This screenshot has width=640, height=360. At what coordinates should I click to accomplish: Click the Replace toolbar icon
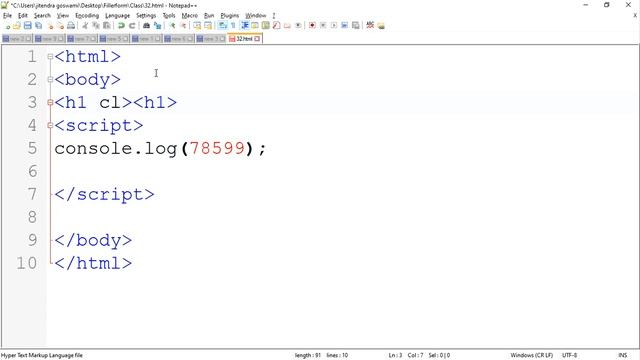[x=157, y=26]
